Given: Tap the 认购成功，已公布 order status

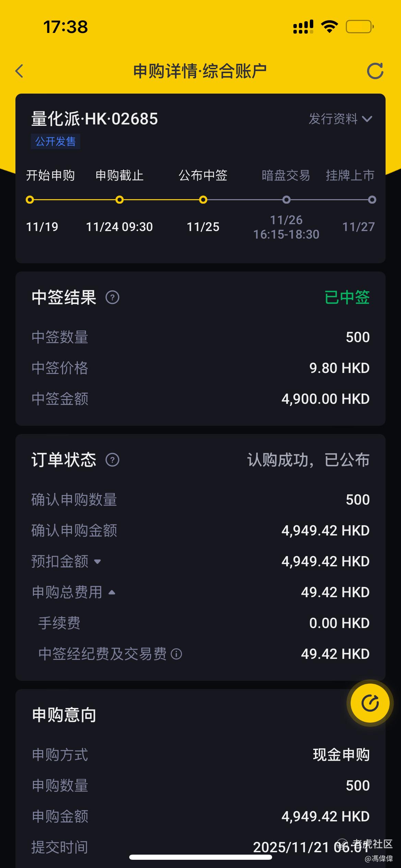Looking at the screenshot, I should click(308, 460).
